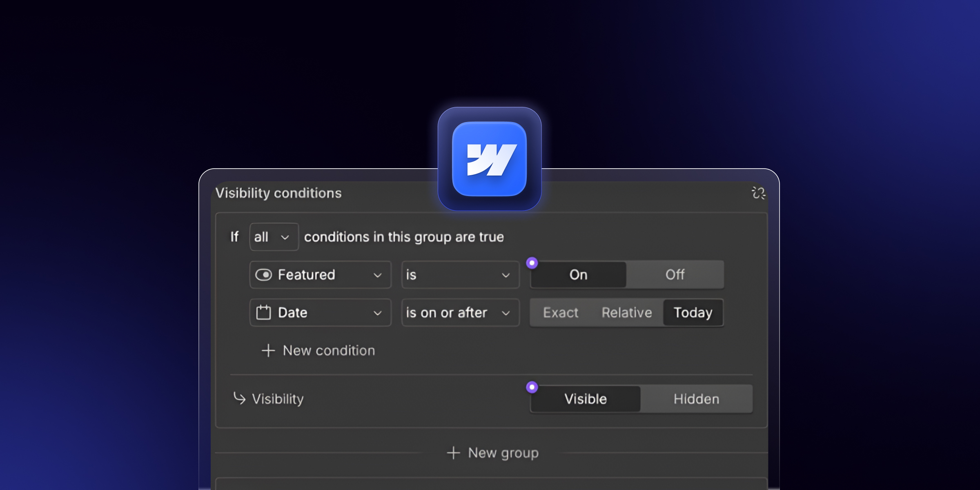Open the Featured field dropdown
The width and height of the screenshot is (980, 490).
click(321, 275)
